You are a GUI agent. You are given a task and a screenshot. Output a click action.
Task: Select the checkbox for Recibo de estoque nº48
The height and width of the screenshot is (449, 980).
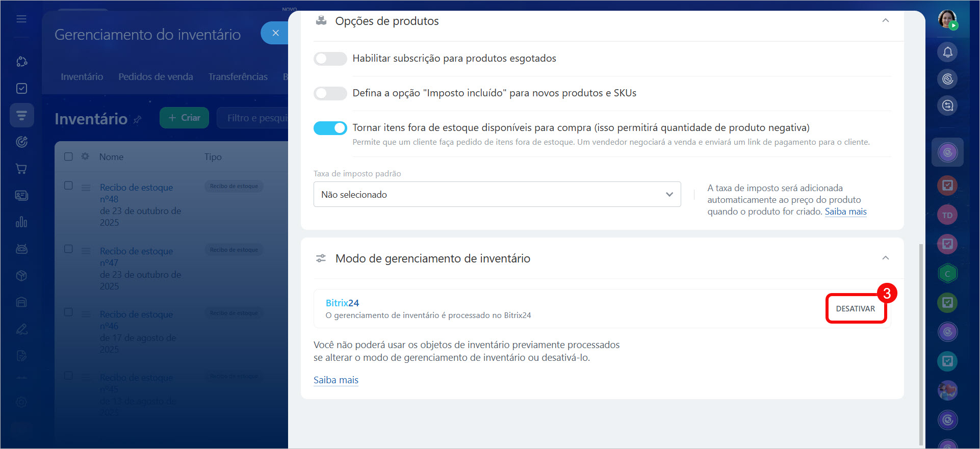tap(68, 186)
